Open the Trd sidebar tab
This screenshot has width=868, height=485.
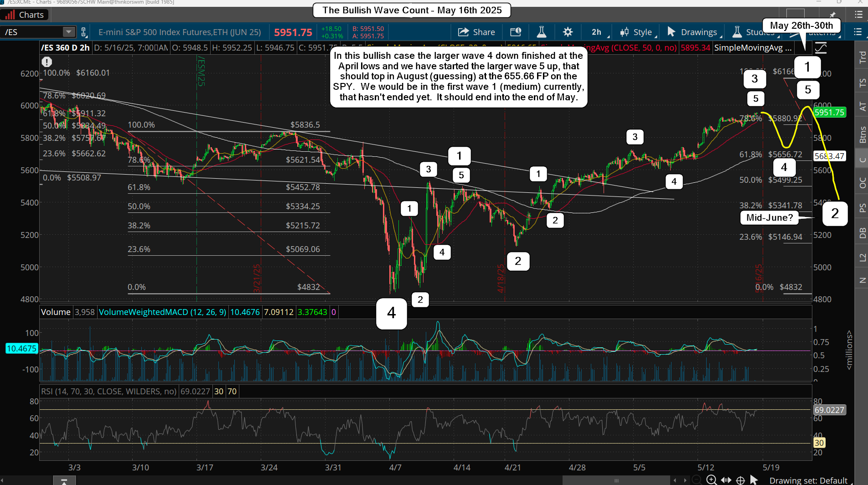tap(862, 57)
